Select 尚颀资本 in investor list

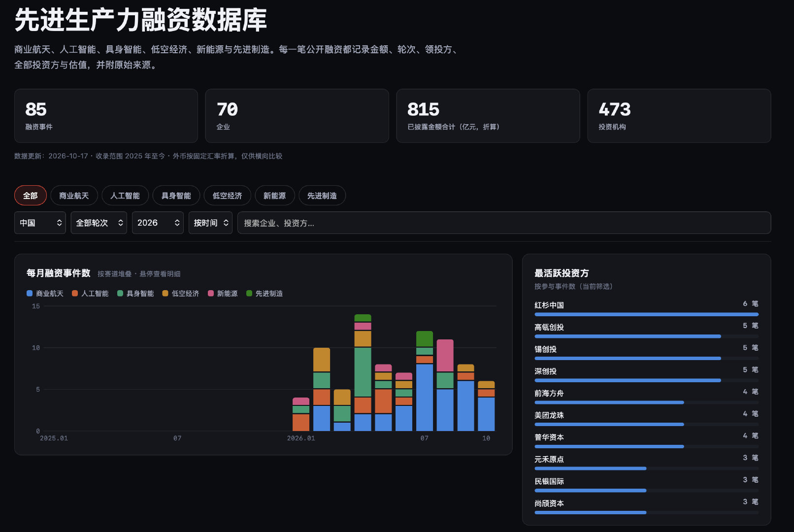coord(646,507)
